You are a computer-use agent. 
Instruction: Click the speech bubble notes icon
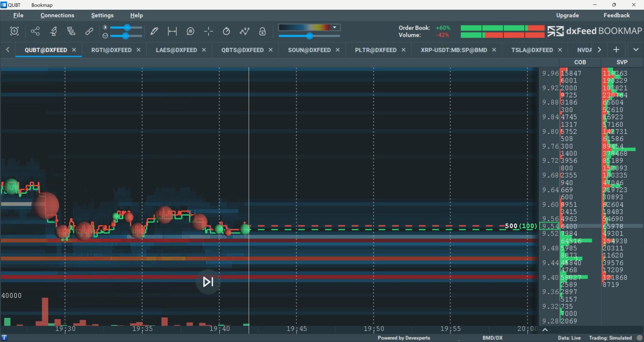pos(190,31)
